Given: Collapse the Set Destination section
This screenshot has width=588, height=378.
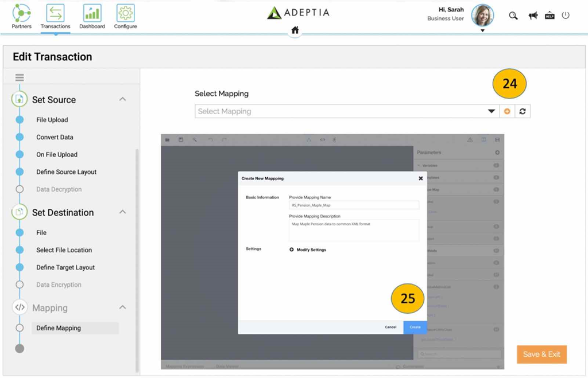Looking at the screenshot, I should [122, 212].
